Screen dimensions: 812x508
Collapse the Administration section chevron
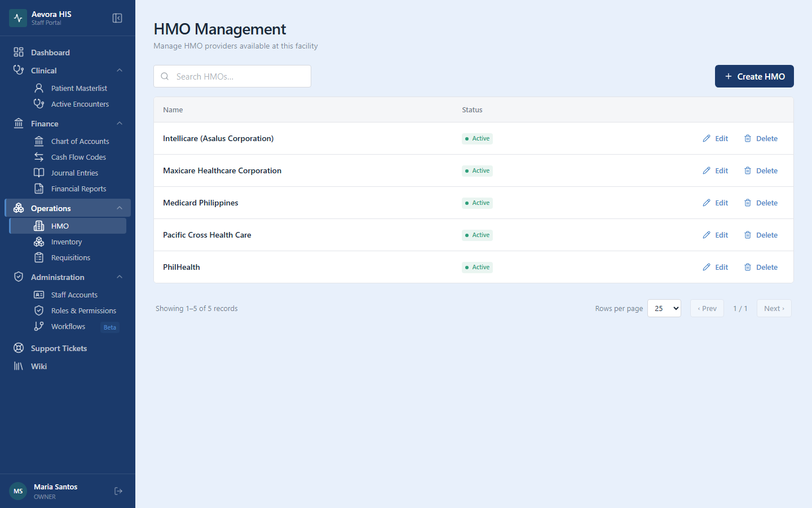(120, 277)
